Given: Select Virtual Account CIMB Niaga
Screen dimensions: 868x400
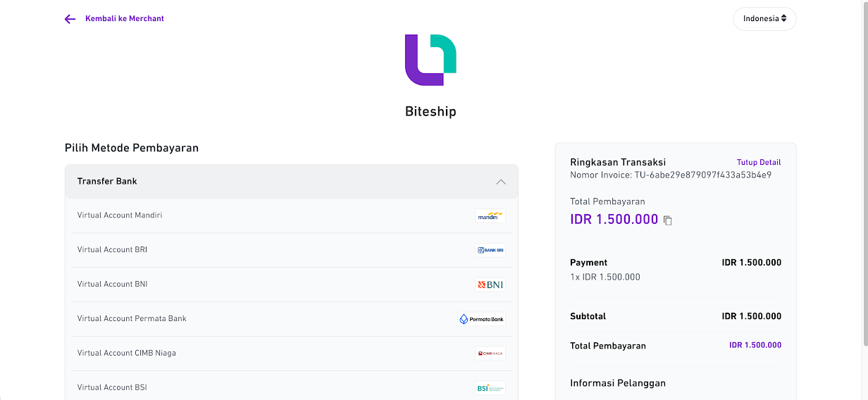Looking at the screenshot, I should pos(292,354).
